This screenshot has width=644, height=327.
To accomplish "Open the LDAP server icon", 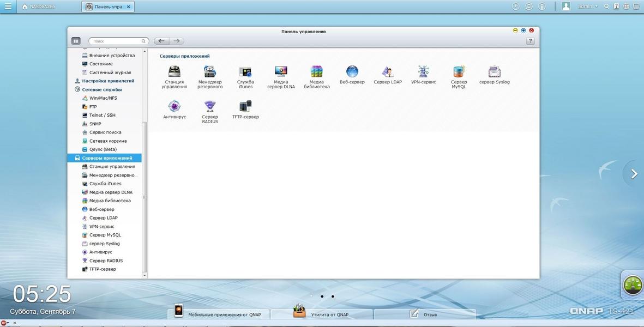I will 388,72.
